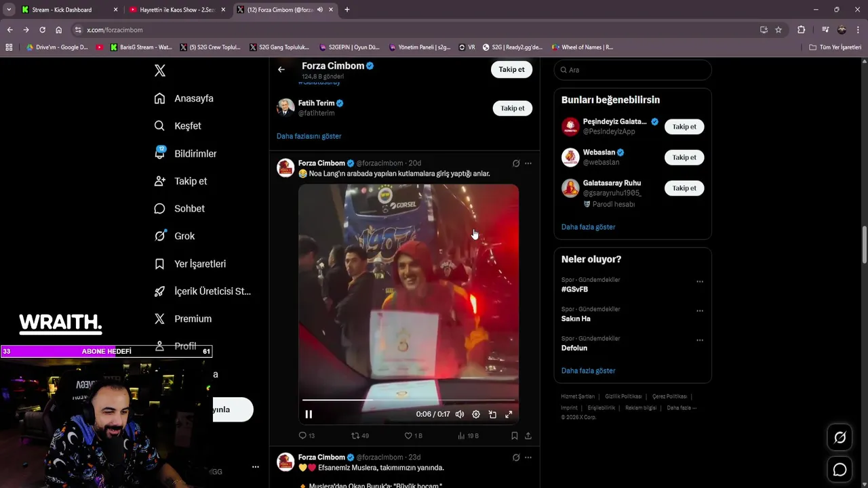868x488 pixels.
Task: Click back arrow beside Forza Cimbom header
Action: click(x=281, y=69)
